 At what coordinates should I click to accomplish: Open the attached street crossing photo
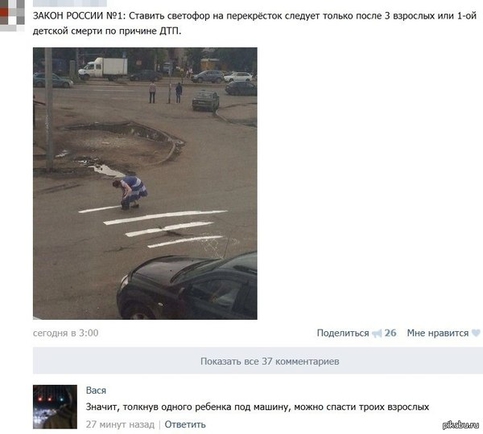tap(145, 183)
